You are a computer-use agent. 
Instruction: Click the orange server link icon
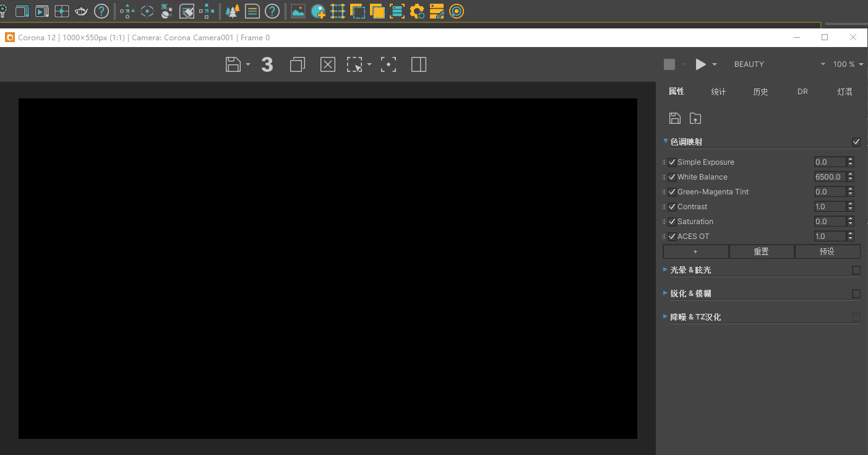[437, 11]
